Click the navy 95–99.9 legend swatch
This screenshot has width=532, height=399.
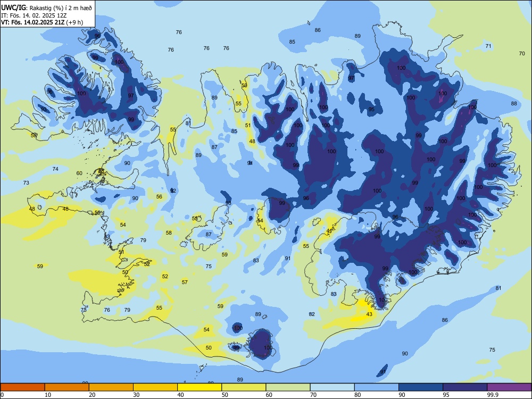465,387
